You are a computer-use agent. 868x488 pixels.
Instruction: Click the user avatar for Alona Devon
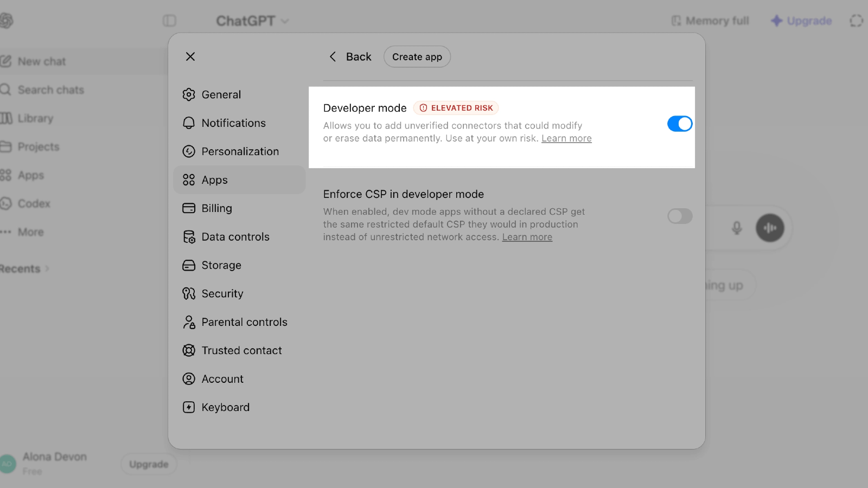[8, 464]
